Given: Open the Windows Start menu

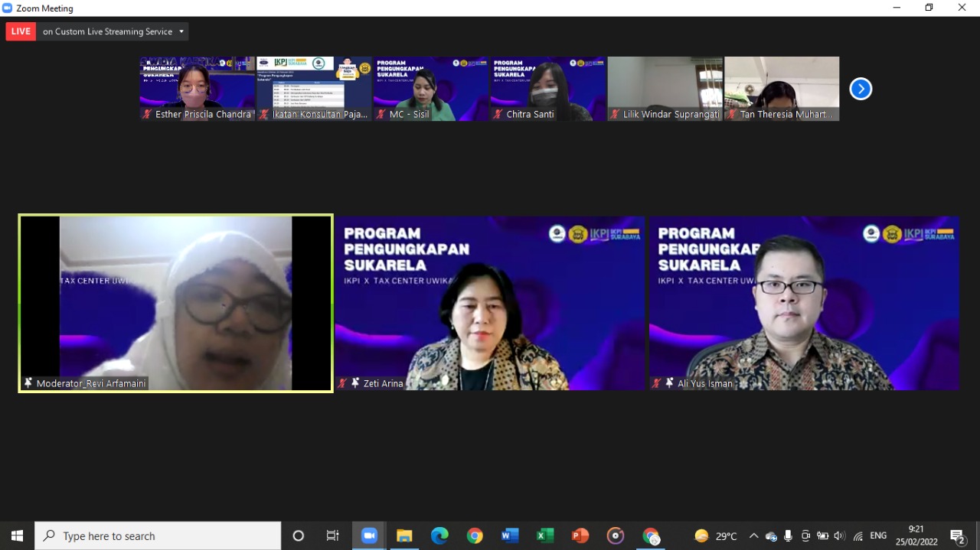Looking at the screenshot, I should 17,535.
